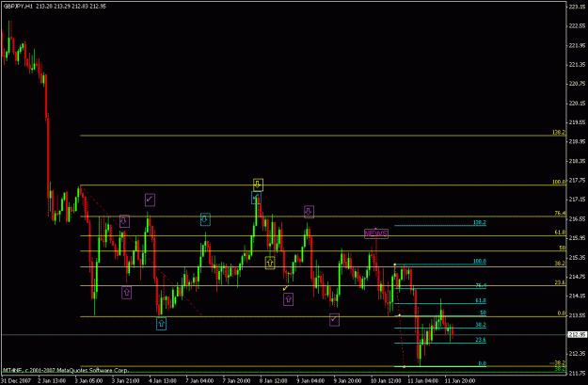Click the Fibonacci anchor point on the cyan 0.0 line
Viewport: 588px width, 385px height.
404,366
